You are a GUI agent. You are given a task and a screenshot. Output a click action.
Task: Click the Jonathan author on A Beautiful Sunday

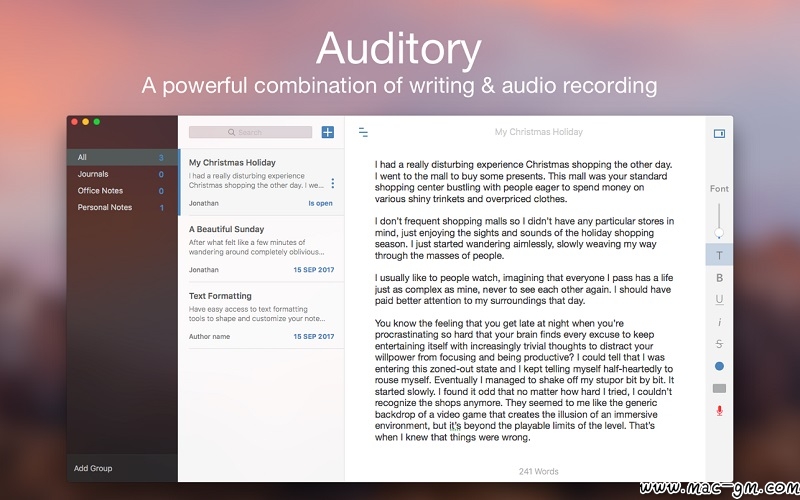(204, 270)
